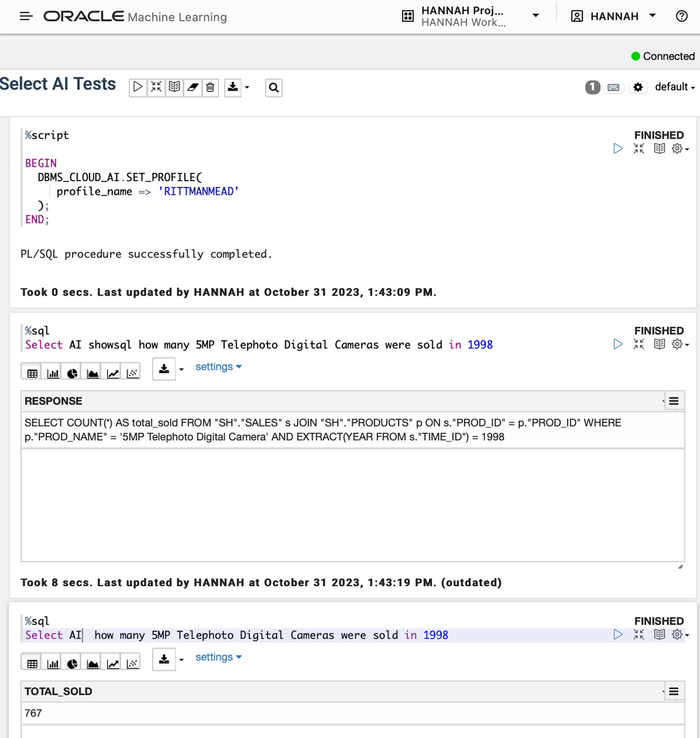The image size is (700, 738).
Task: Delete notebook content via trash icon
Action: pos(210,87)
